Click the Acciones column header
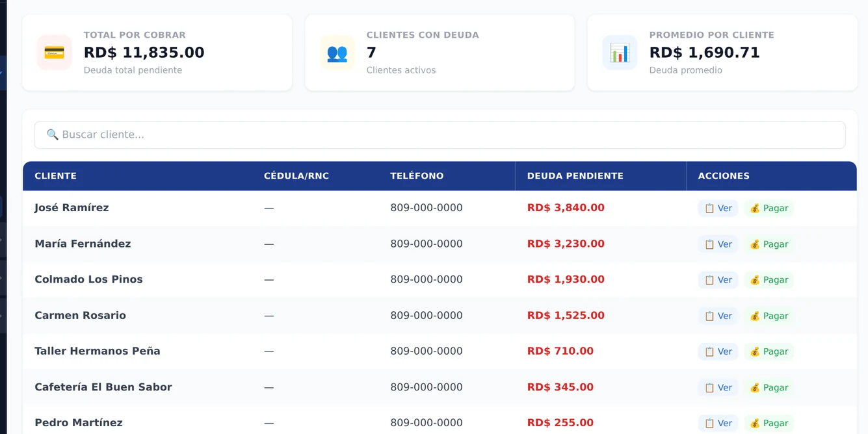Screen dimensions: 868x434 (x=724, y=176)
